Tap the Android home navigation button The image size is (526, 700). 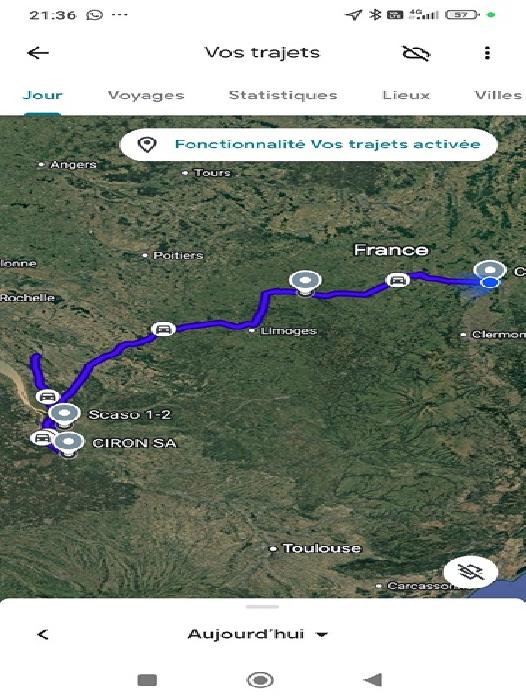(x=260, y=680)
